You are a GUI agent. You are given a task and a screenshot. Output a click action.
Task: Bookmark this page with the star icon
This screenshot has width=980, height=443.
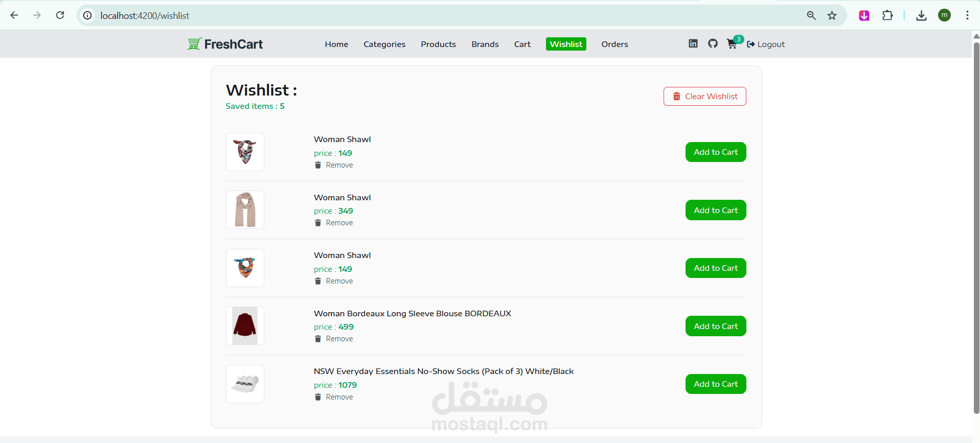click(832, 15)
